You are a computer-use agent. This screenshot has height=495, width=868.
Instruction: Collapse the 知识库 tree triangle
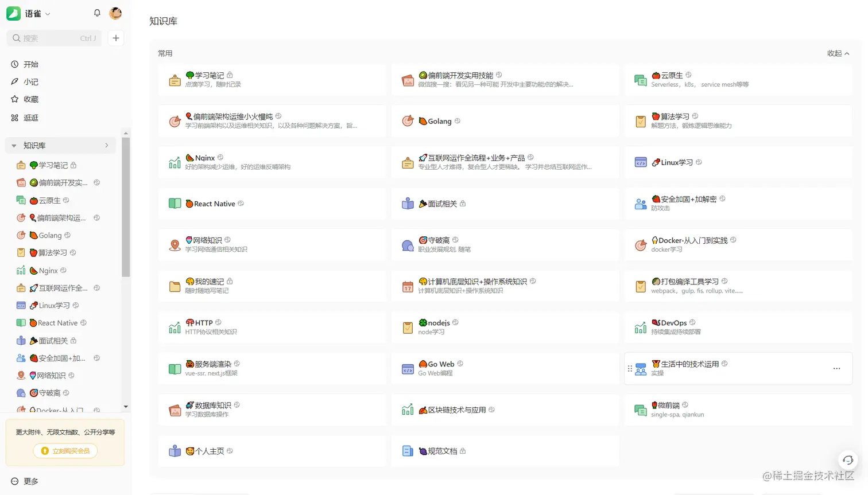14,146
